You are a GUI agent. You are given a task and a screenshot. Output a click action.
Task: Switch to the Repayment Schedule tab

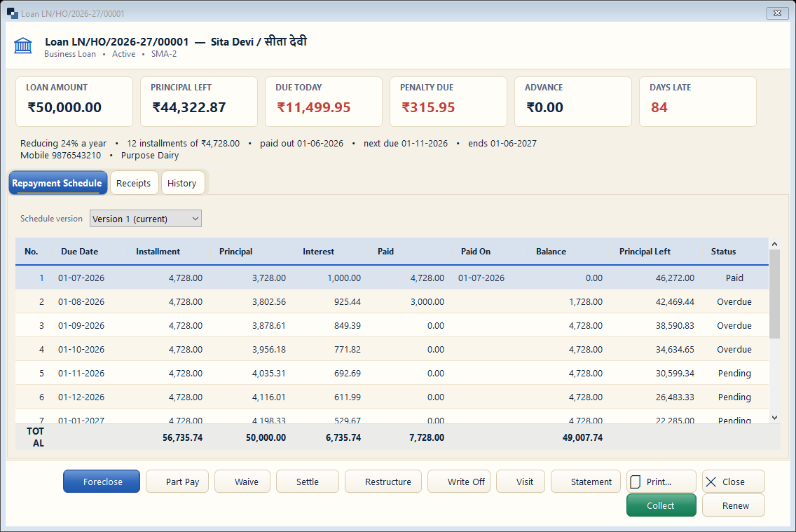57,183
